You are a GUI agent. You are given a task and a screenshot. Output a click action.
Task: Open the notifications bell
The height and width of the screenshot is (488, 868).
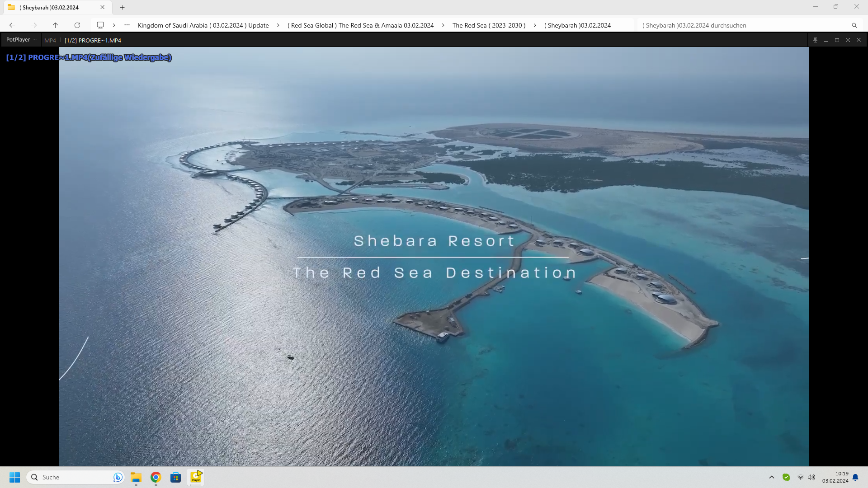855,477
